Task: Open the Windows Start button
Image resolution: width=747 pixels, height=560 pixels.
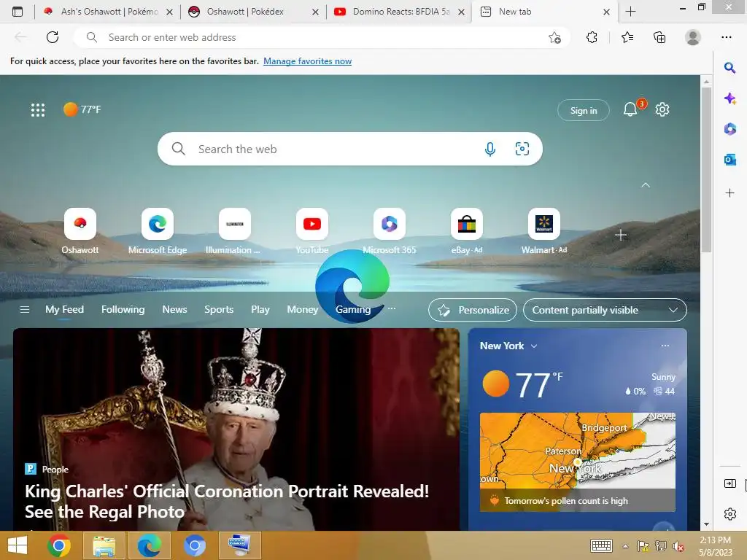Action: point(18,545)
